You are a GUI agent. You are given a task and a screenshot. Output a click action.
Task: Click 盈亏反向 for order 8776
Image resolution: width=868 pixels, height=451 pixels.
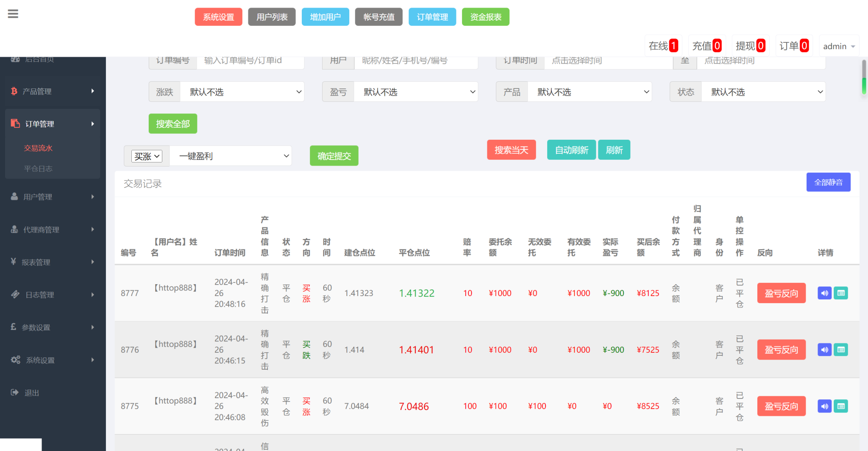782,350
